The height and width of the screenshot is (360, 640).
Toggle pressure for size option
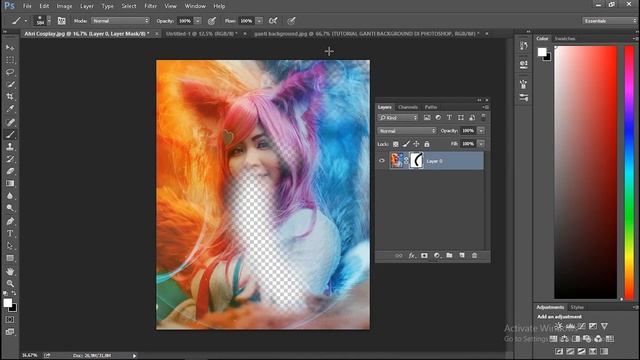coord(291,21)
